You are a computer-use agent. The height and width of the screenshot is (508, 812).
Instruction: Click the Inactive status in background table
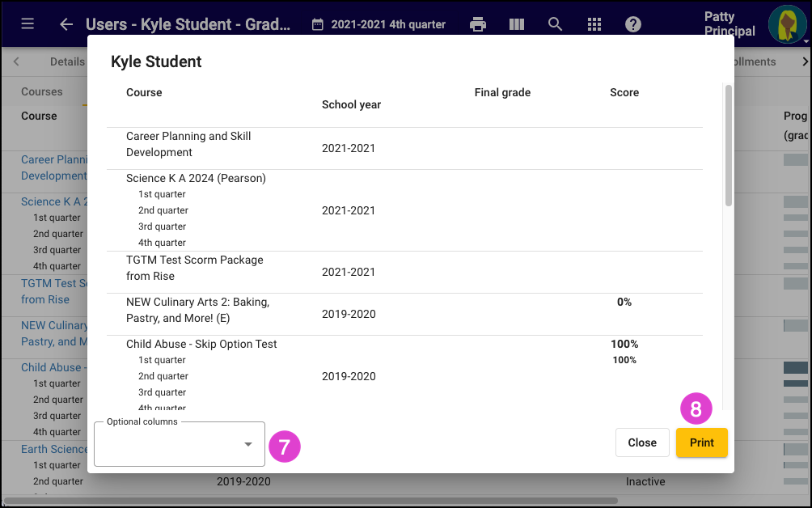click(645, 481)
